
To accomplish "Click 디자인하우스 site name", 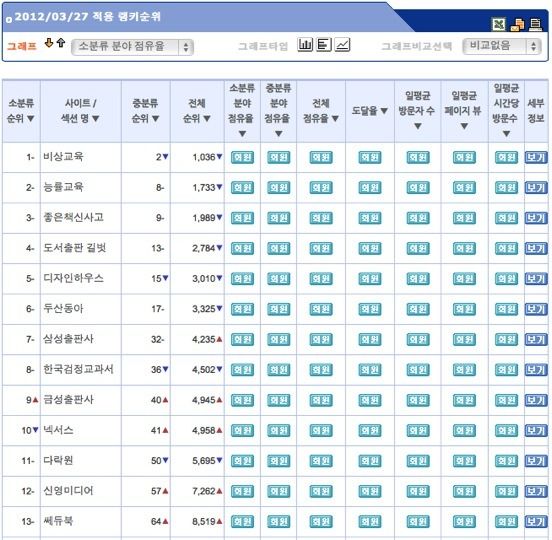I will coord(73,278).
